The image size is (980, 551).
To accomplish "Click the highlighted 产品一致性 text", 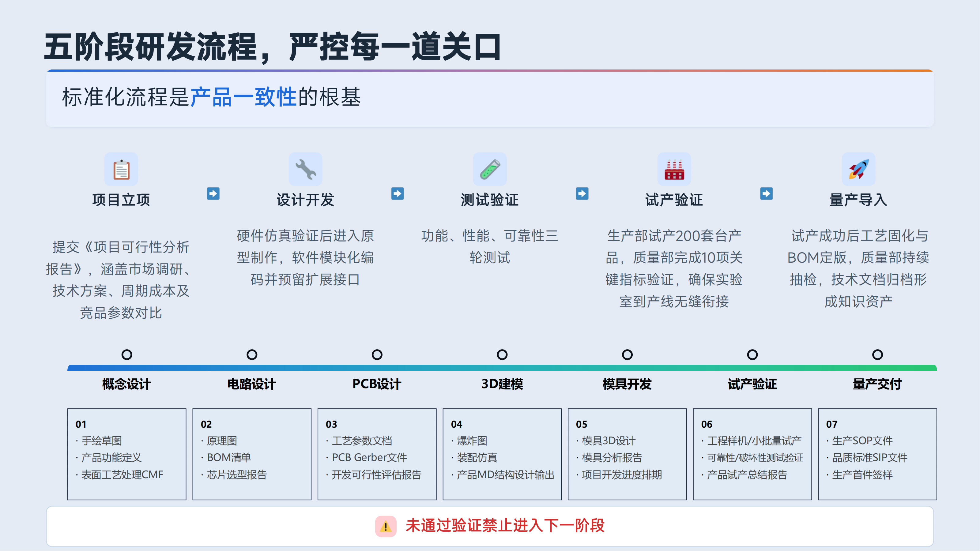I will pos(243,97).
